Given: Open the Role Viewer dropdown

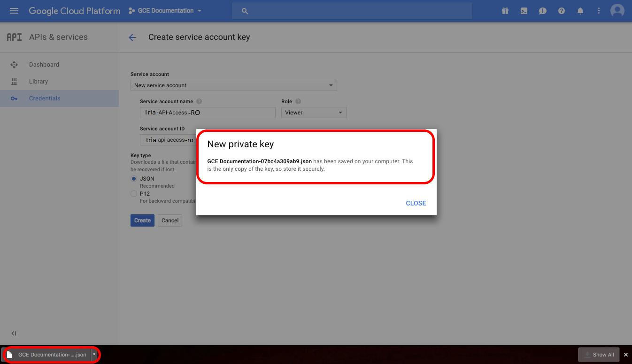Looking at the screenshot, I should (x=314, y=113).
